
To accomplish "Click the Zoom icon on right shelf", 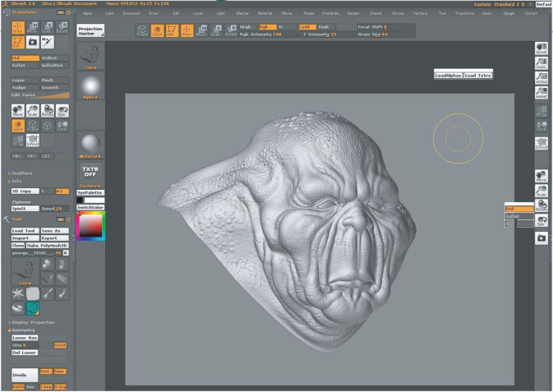I will coord(541,64).
